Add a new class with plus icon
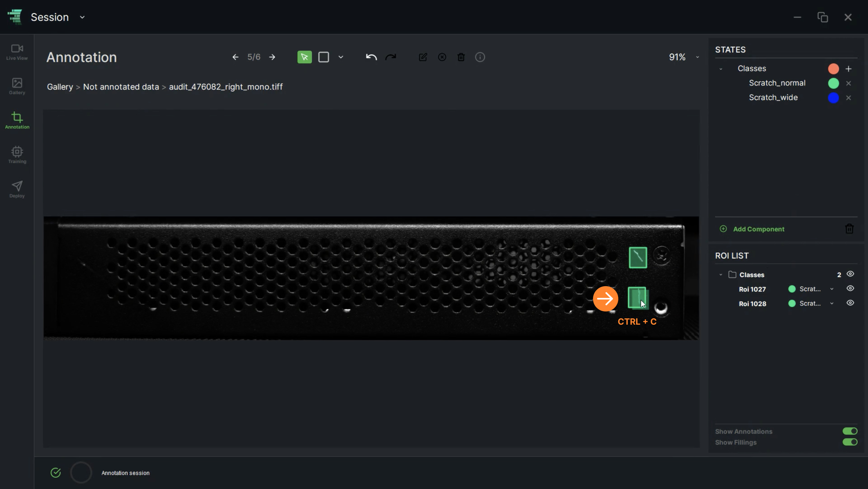This screenshot has width=868, height=489. tap(848, 69)
